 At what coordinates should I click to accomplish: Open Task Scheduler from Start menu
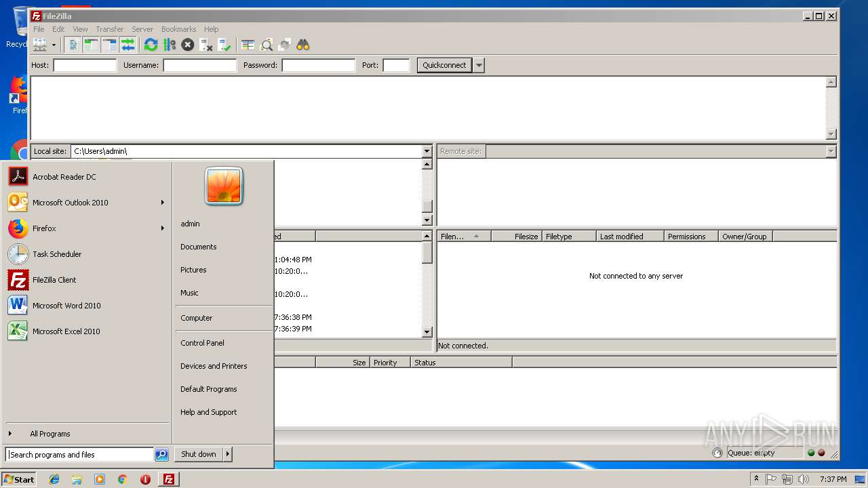87,254
